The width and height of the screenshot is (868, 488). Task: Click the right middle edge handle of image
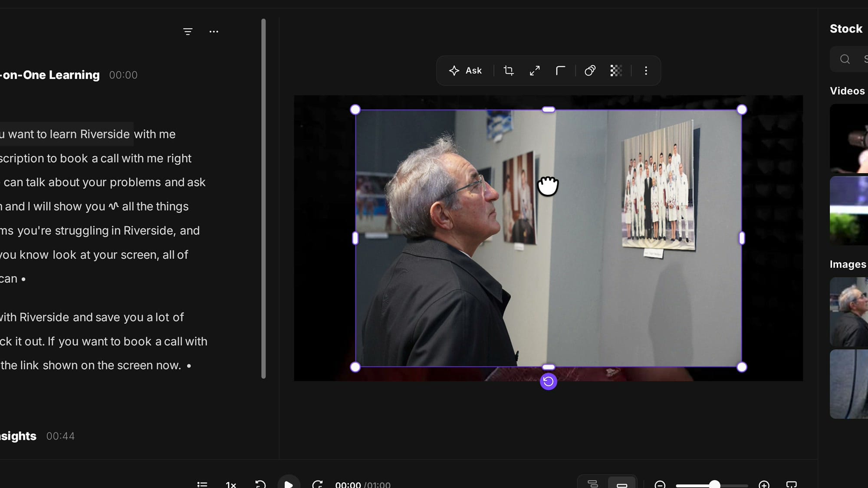click(742, 238)
